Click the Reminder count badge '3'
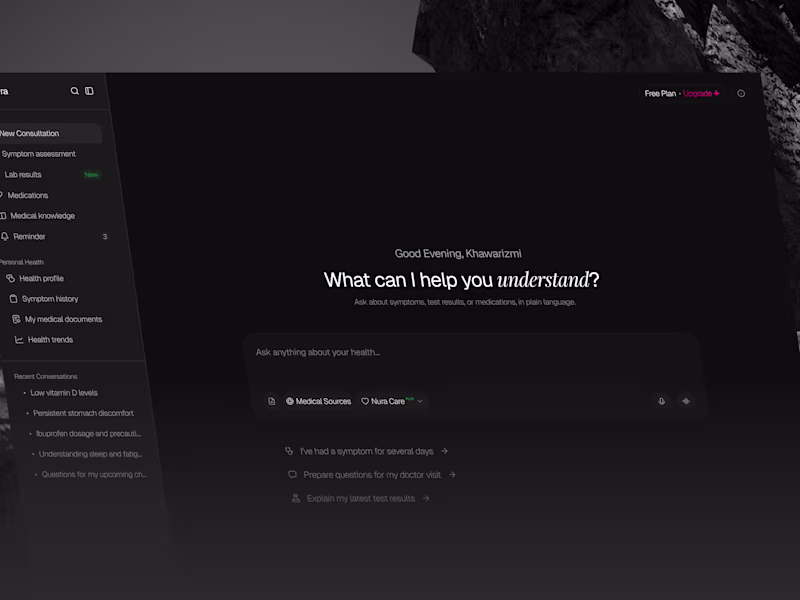The height and width of the screenshot is (600, 800). pos(105,236)
